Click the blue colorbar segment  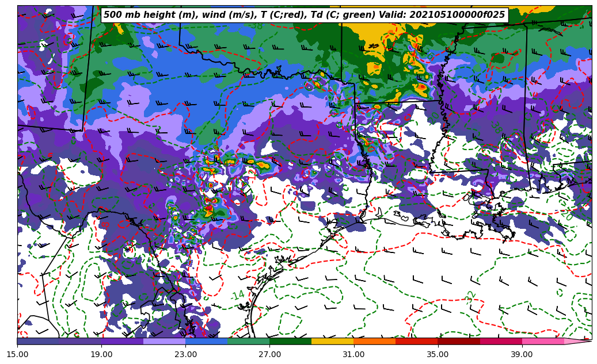tap(206, 341)
